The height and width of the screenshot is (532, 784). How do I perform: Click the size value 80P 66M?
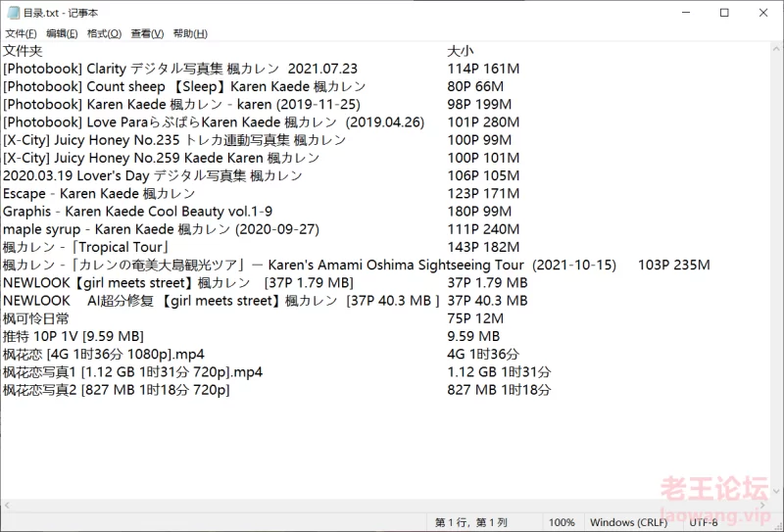(475, 86)
